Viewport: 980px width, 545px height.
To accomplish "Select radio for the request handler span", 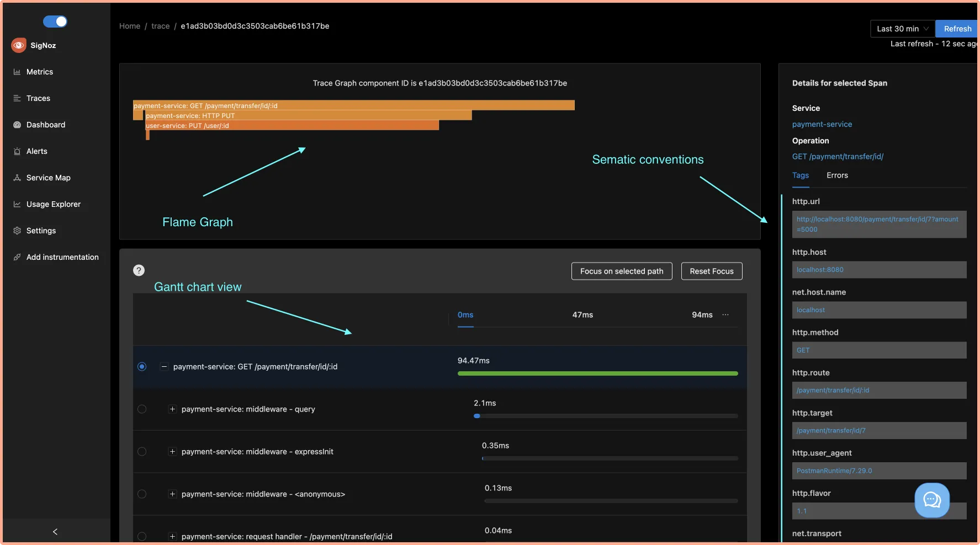I will [142, 536].
